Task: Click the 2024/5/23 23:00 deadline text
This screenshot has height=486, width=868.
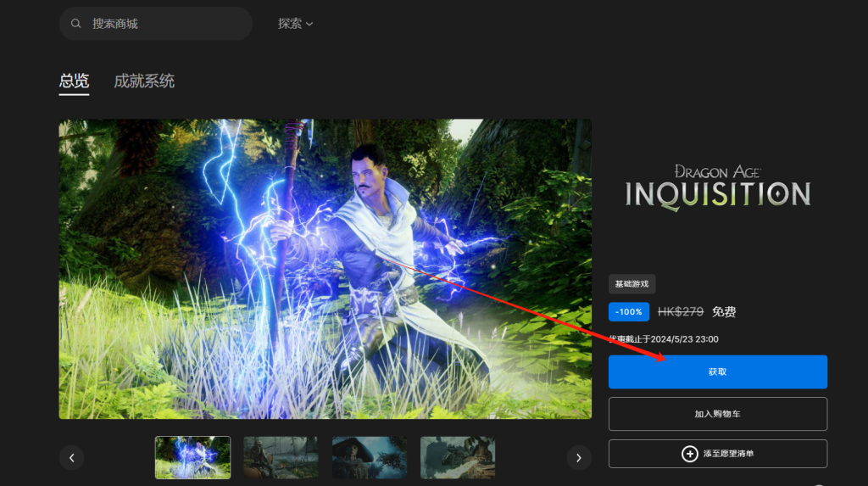Action: (684, 339)
